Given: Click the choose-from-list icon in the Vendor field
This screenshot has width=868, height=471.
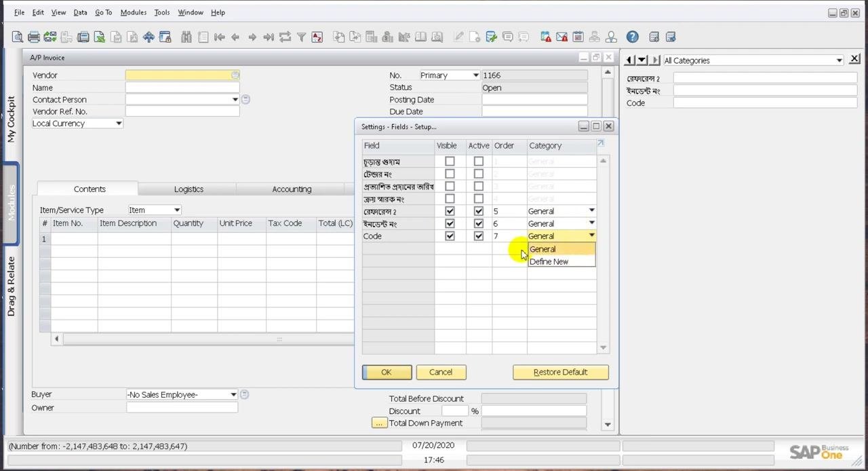Looking at the screenshot, I should [235, 75].
